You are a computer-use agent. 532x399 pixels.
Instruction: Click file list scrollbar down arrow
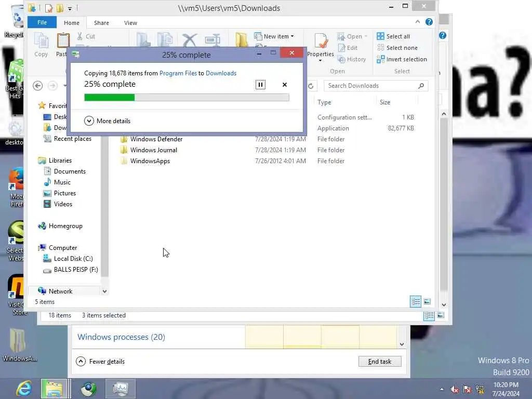point(444,304)
